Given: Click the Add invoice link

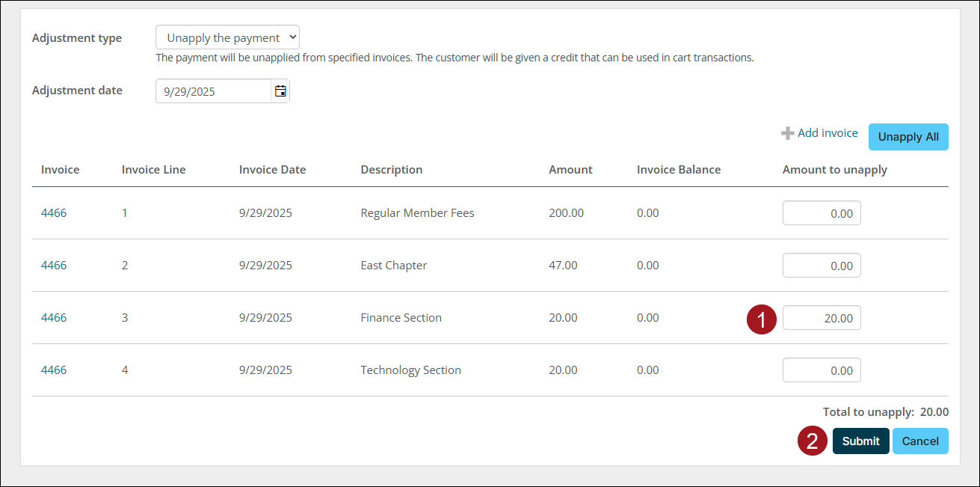Looking at the screenshot, I should click(828, 133).
